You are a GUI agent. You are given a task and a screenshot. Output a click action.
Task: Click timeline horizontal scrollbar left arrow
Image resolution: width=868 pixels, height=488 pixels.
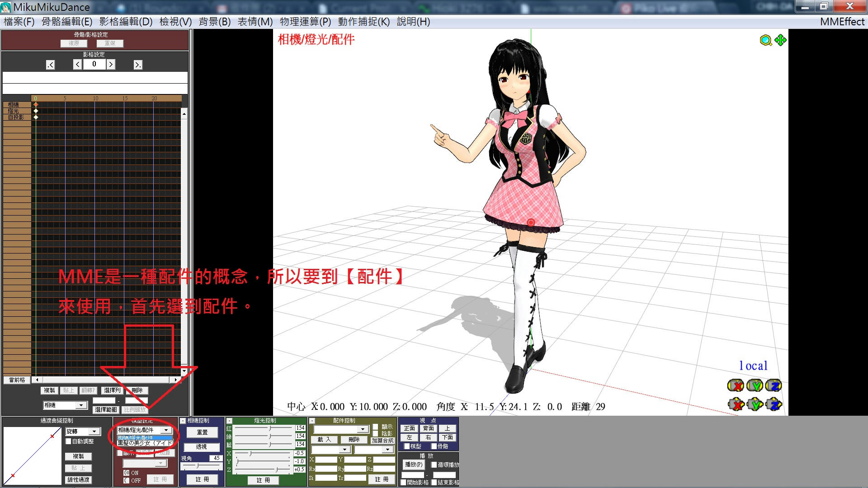pos(37,380)
